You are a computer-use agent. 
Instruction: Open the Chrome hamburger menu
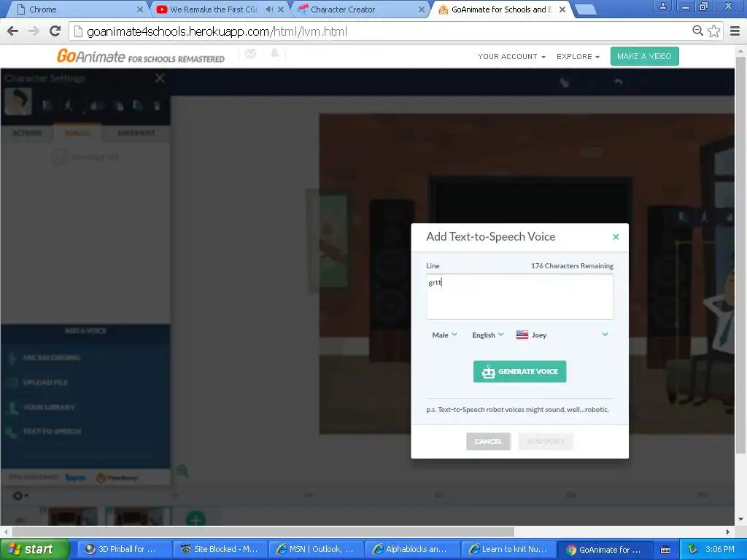(x=735, y=31)
